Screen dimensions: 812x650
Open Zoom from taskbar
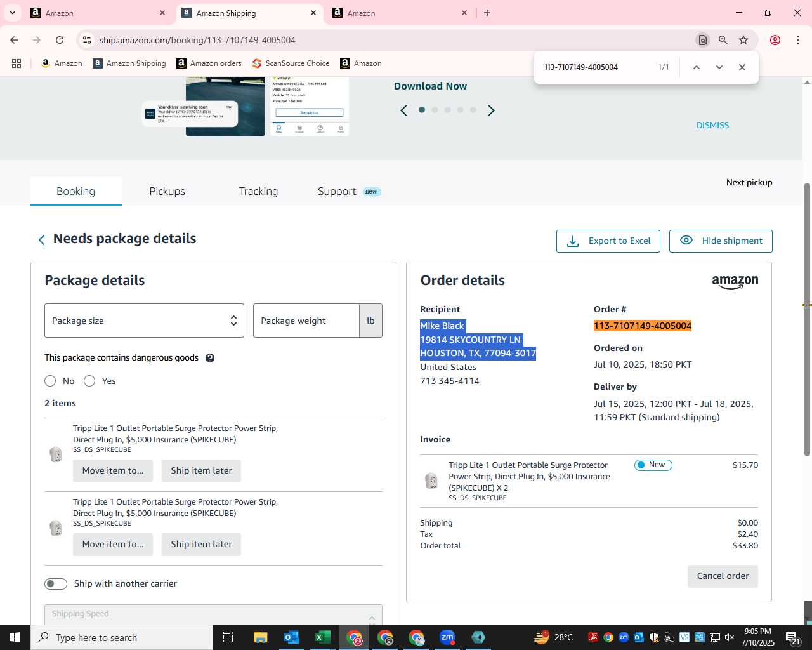(447, 637)
